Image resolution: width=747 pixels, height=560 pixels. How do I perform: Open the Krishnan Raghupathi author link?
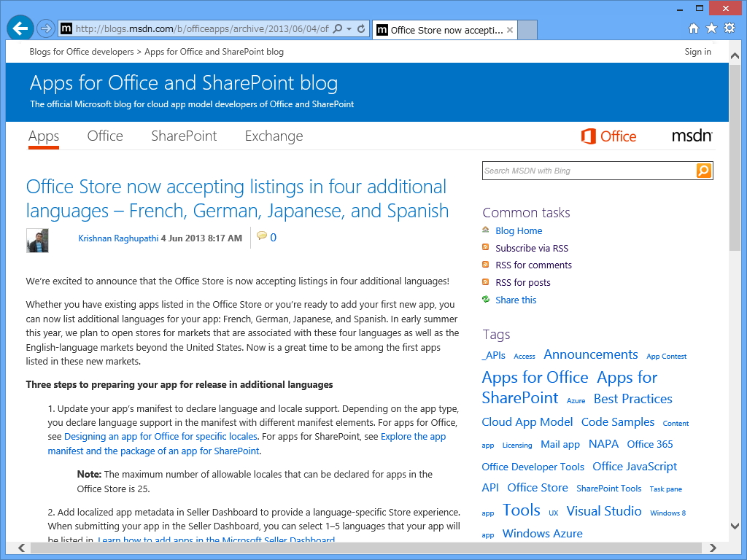pos(117,238)
